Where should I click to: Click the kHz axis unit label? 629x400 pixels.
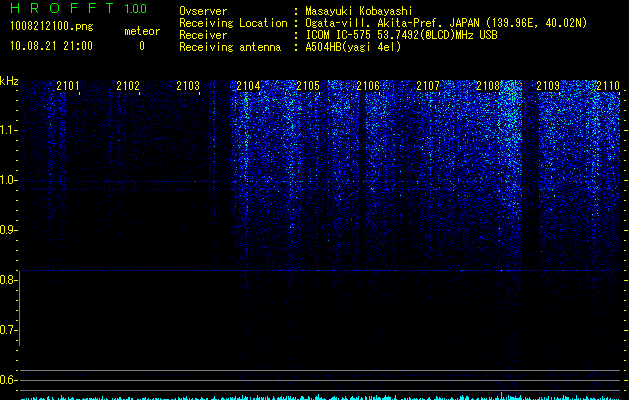9,81
